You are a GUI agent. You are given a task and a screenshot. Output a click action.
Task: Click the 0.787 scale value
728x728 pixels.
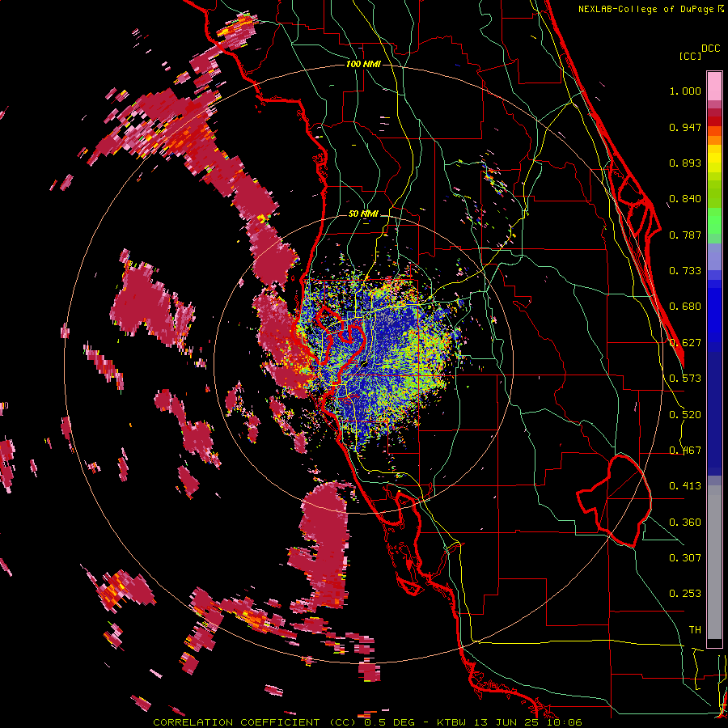(x=685, y=235)
